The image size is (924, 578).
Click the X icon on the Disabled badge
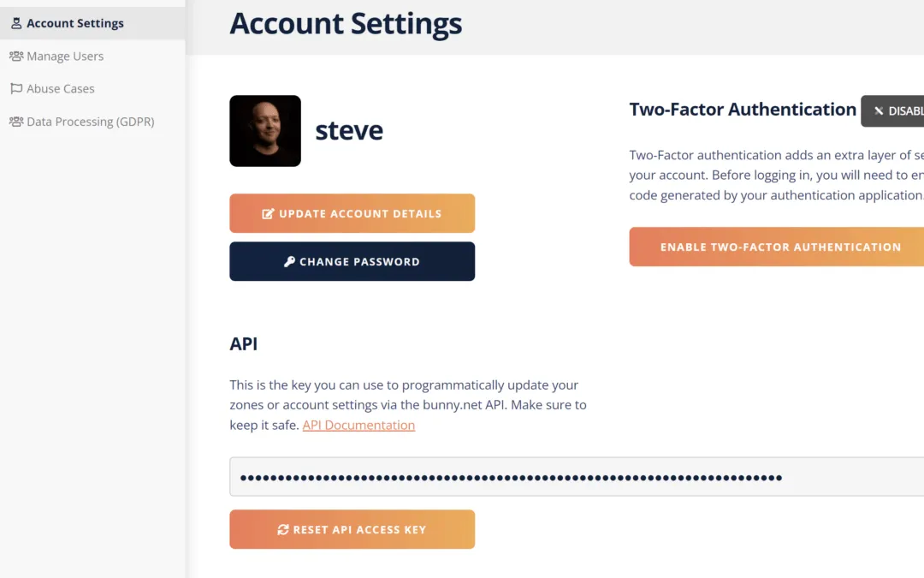[x=879, y=111]
